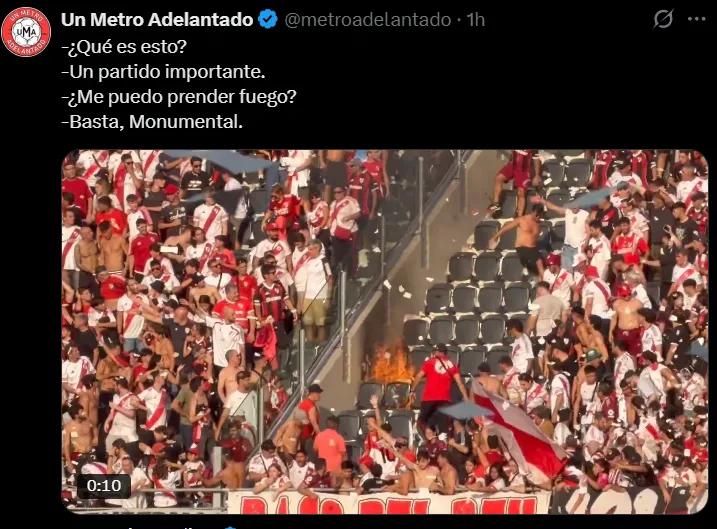Click the red-lettered banner at video bottom
717x529 pixels.
(389, 503)
